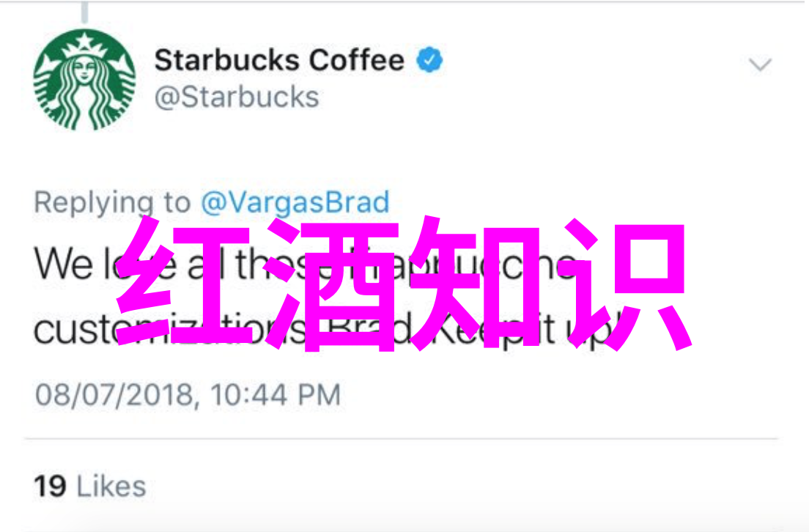Click the blue verified checkmark badge
The width and height of the screenshot is (809, 532).
pos(429,60)
